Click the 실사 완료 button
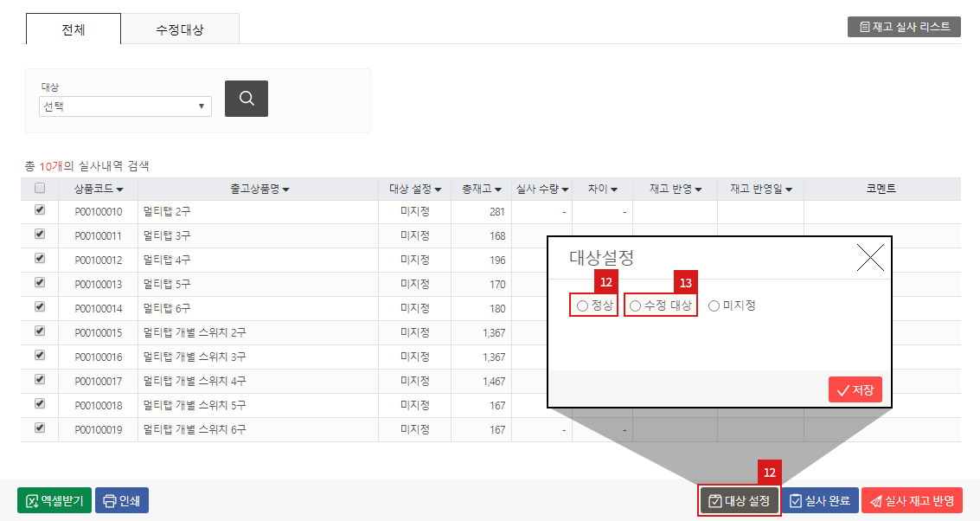The height and width of the screenshot is (521, 980). coord(821,500)
